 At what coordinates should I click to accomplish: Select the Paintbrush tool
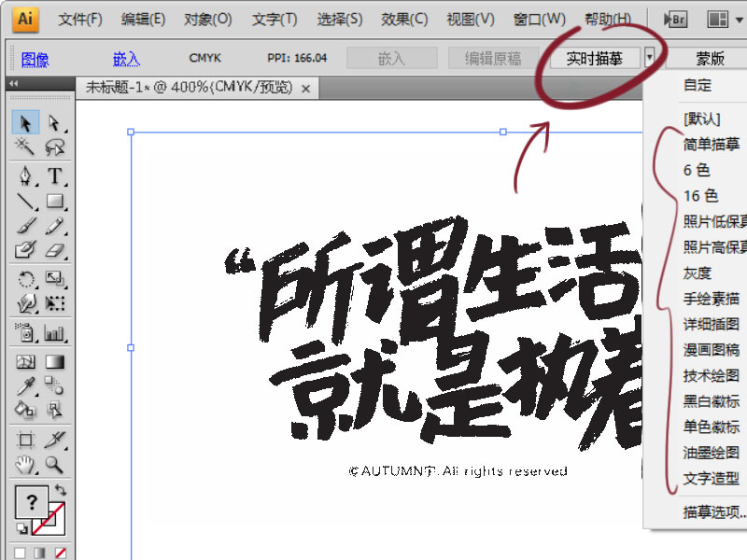coord(25,226)
